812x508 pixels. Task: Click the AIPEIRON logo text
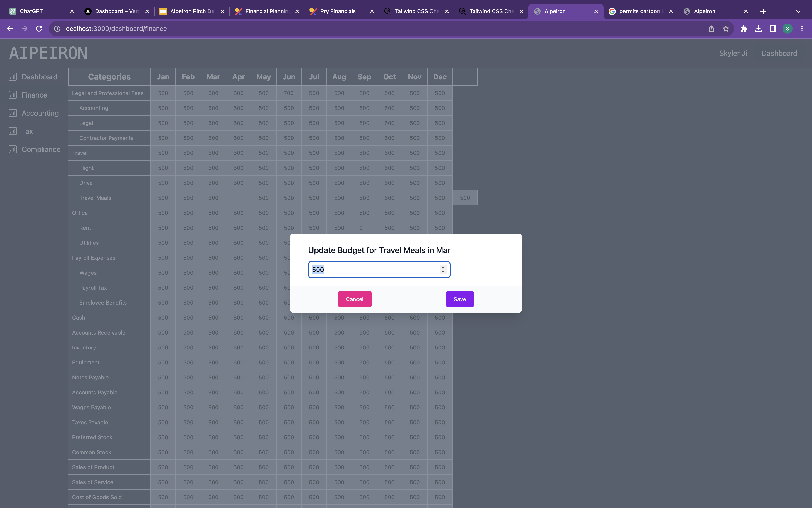(x=48, y=53)
